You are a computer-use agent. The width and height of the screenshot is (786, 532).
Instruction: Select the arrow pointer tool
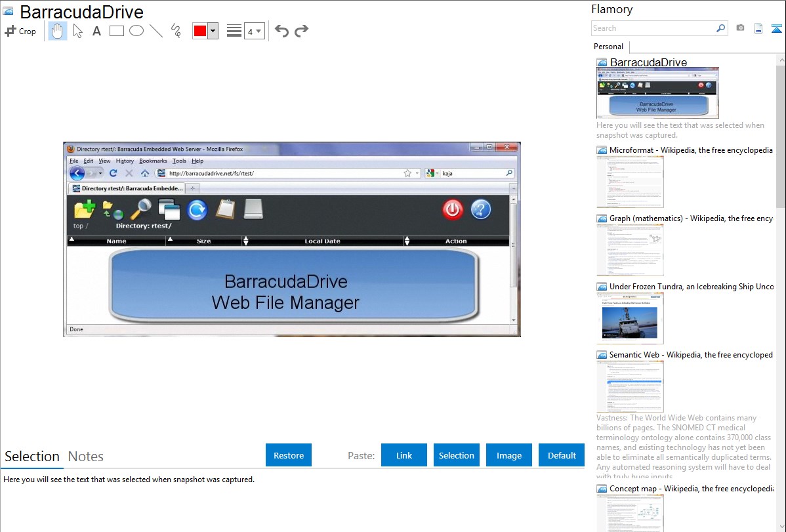[x=77, y=31]
